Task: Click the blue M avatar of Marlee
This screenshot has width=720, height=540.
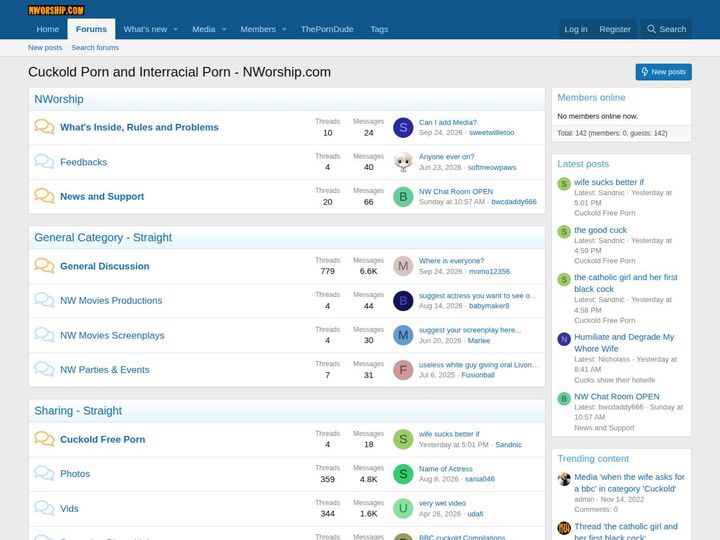Action: (x=403, y=335)
